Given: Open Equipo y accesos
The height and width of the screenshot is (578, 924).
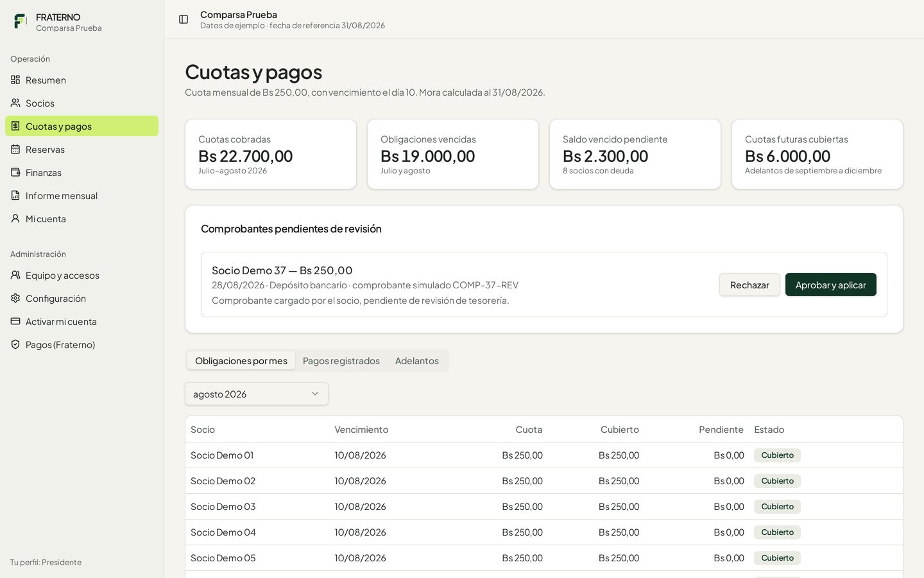Looking at the screenshot, I should click(x=81, y=275).
